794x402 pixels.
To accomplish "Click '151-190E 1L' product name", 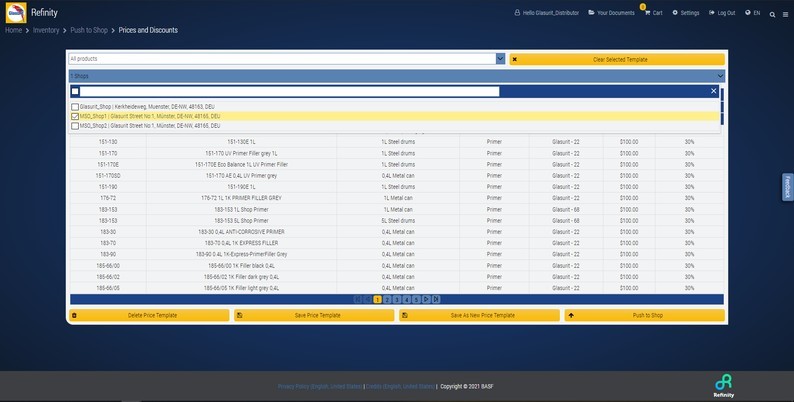I will (242, 187).
